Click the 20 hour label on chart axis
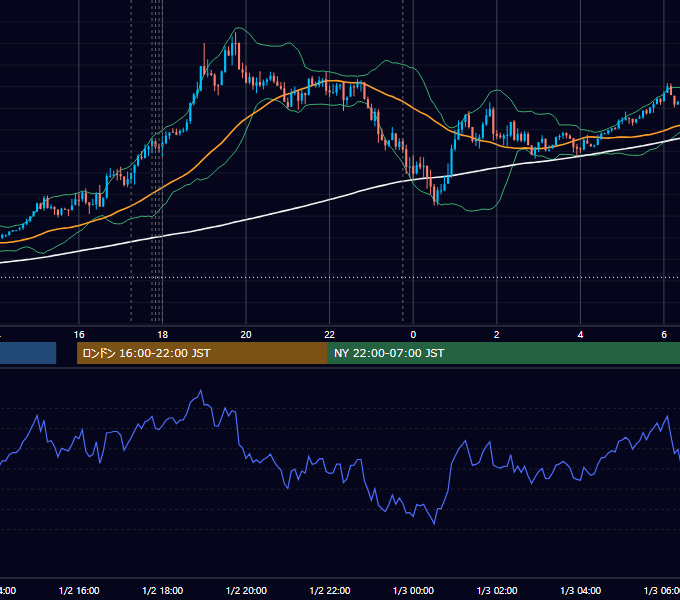Viewport: 680px width, 600px height. coord(246,335)
